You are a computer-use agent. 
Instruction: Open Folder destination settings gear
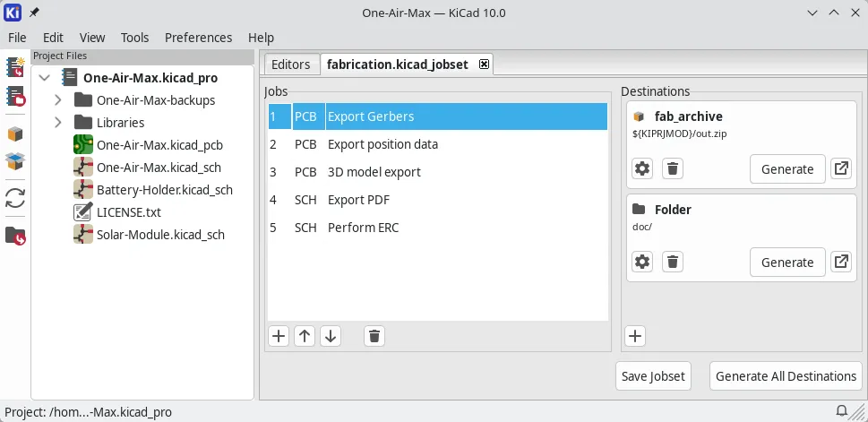click(642, 262)
